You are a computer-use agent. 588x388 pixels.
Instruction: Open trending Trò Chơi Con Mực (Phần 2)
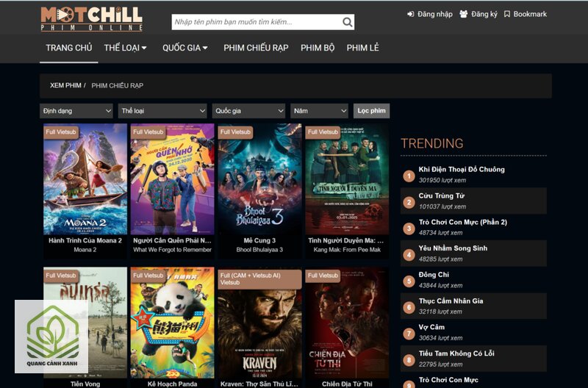click(x=463, y=222)
